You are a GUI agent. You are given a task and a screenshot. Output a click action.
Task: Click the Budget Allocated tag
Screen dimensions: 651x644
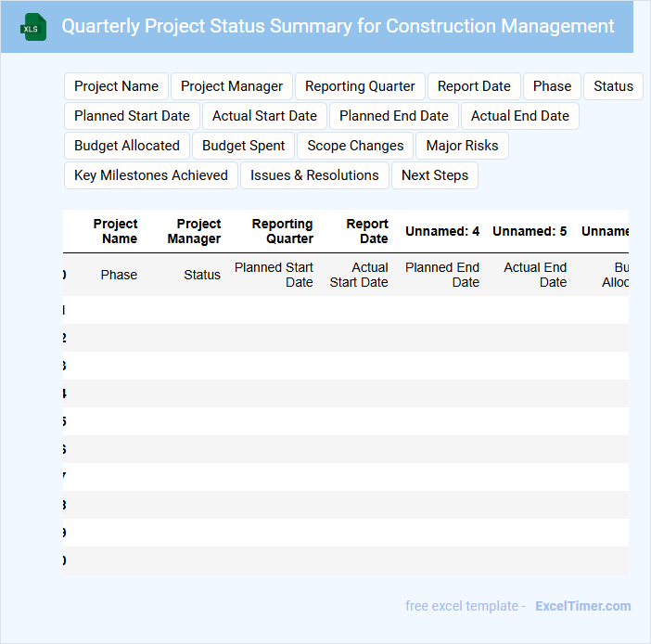point(127,146)
